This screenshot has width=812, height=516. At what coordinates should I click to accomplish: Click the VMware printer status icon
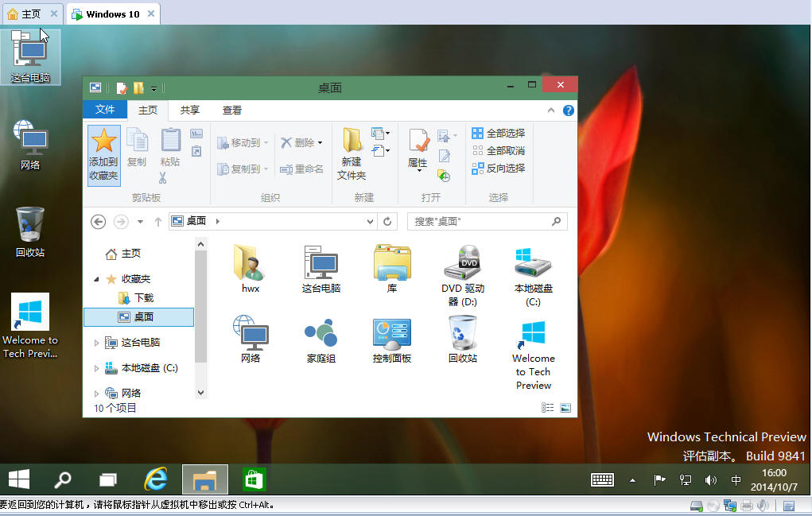coord(747,506)
